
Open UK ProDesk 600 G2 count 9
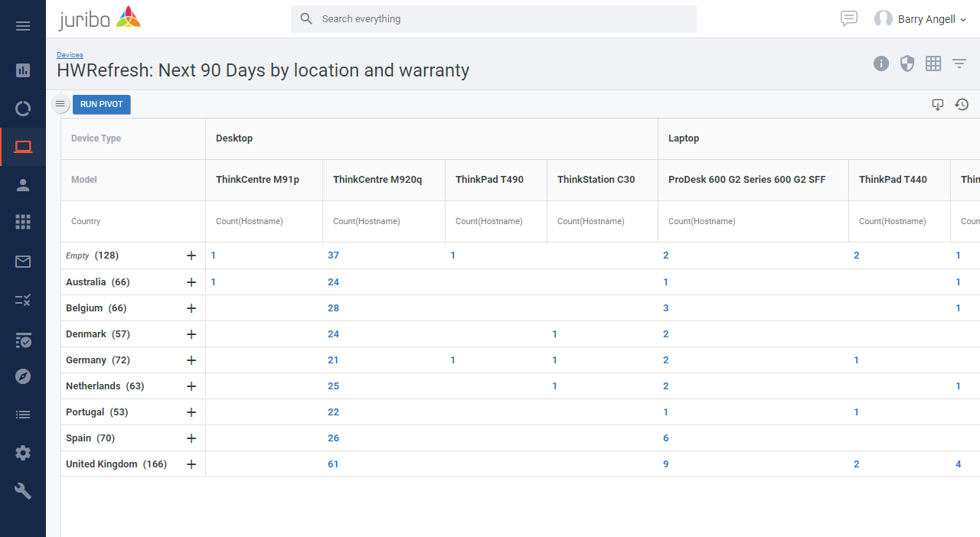666,464
